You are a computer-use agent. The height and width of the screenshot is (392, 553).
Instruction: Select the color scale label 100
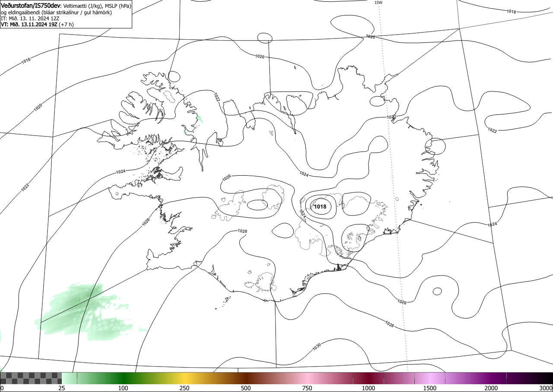[123, 388]
